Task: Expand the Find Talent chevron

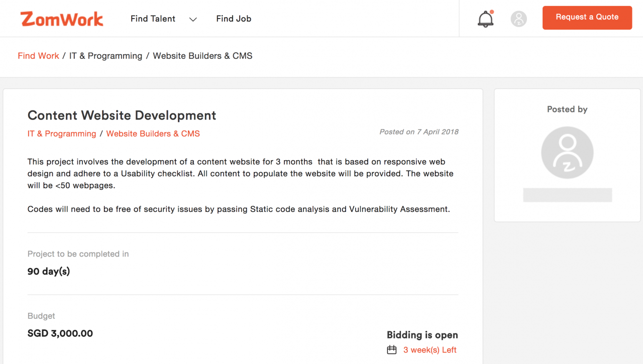Action: click(x=193, y=20)
